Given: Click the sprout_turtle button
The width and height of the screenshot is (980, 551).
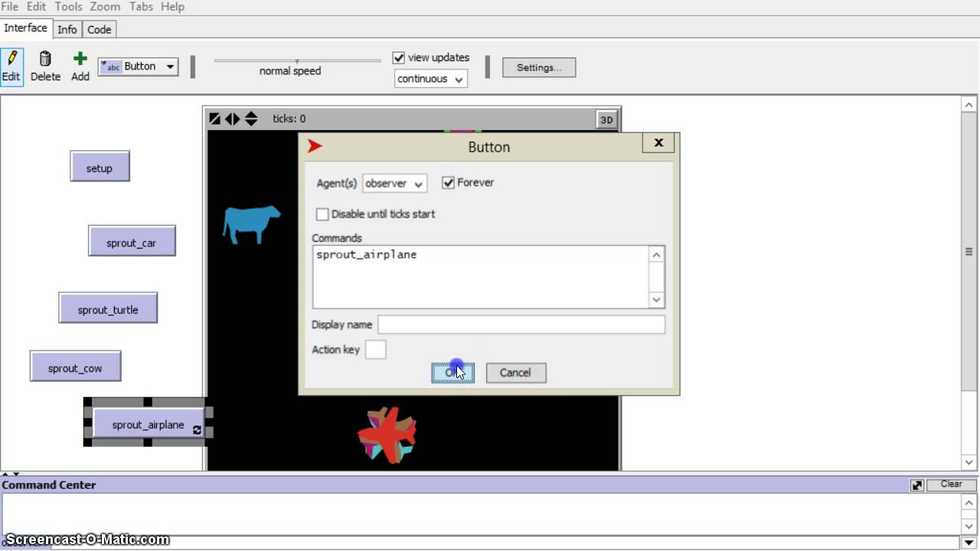Looking at the screenshot, I should click(108, 308).
